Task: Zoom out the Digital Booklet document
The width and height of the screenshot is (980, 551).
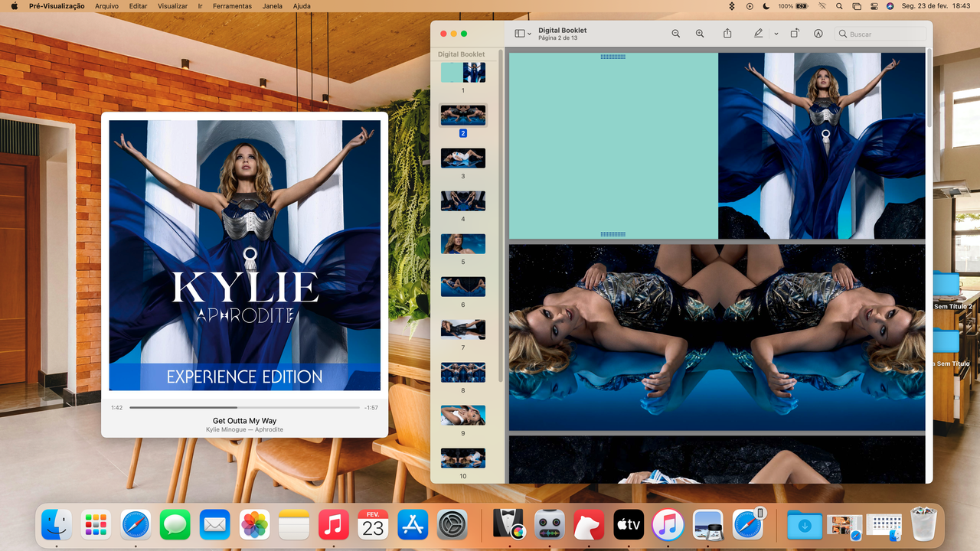Action: click(675, 34)
